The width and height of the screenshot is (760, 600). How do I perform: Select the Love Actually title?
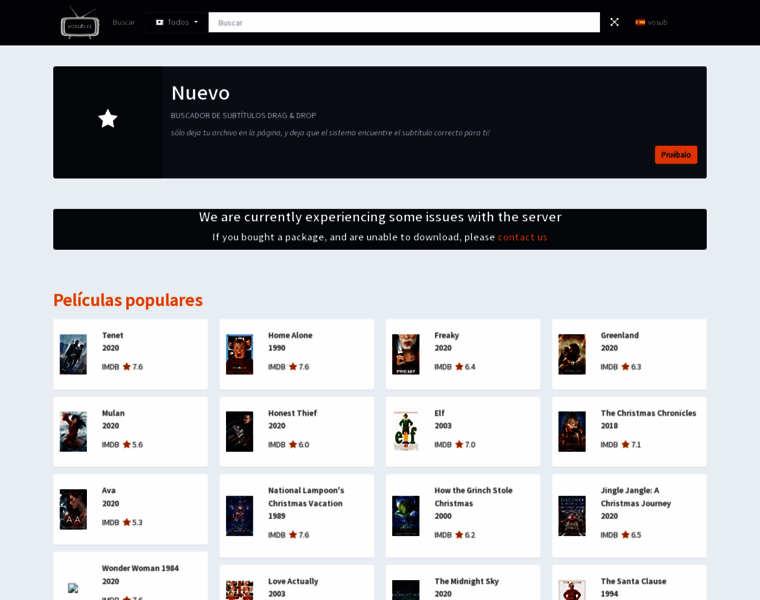293,581
